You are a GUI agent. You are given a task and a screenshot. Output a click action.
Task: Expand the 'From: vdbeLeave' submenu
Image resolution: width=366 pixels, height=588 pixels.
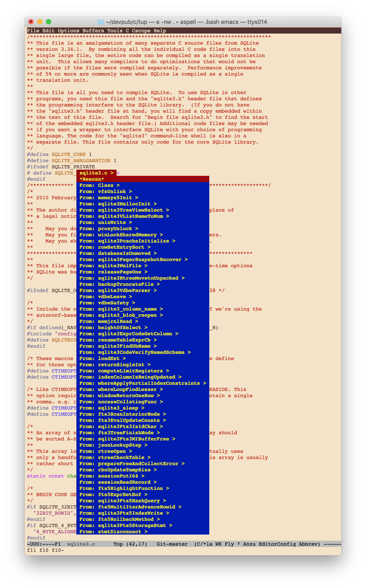click(x=143, y=297)
